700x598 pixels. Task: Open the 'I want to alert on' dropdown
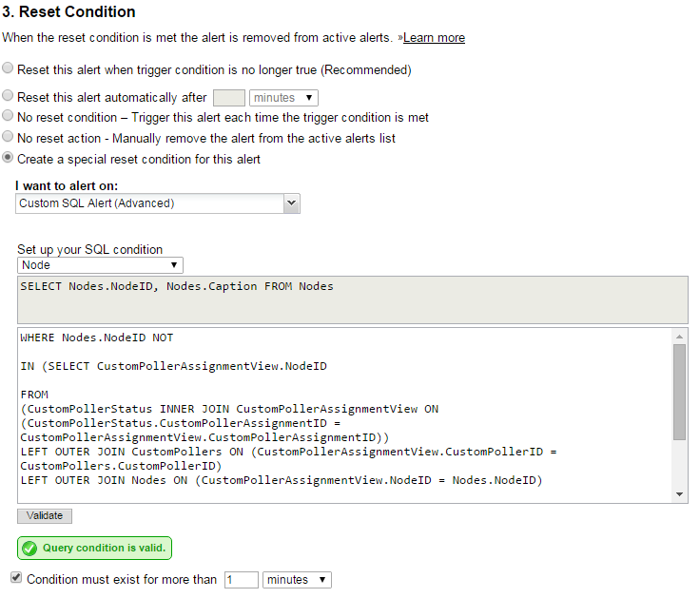(158, 203)
